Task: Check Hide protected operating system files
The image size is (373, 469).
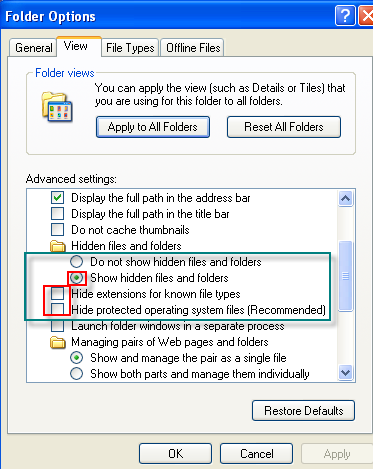Action: (57, 310)
